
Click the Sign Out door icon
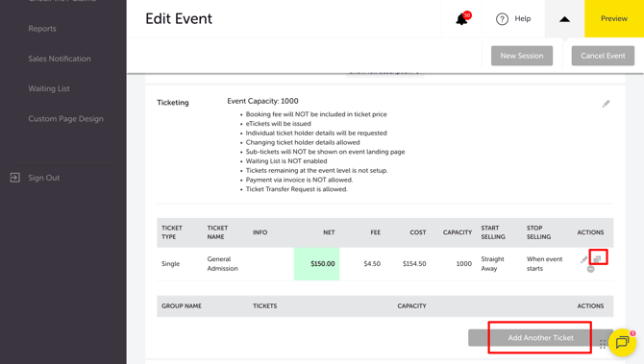click(x=14, y=178)
